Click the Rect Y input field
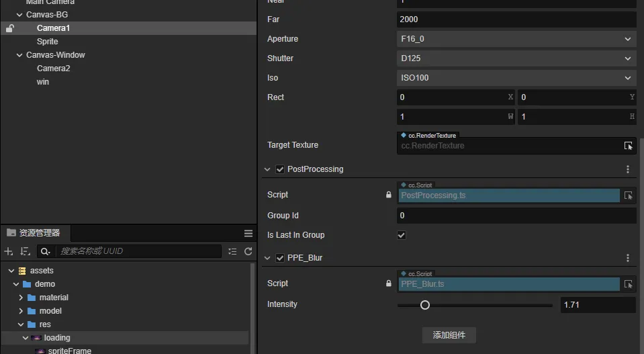Screen dimensions: 644x354 (577, 97)
